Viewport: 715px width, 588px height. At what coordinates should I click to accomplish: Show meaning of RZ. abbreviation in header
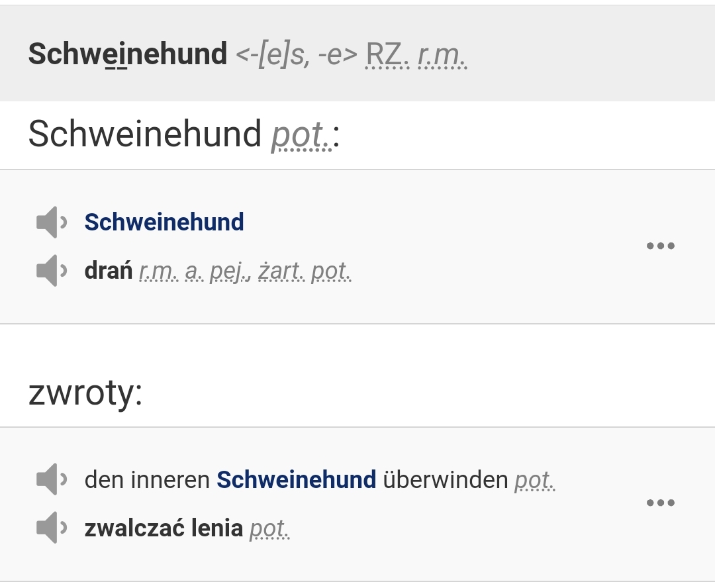tap(387, 55)
